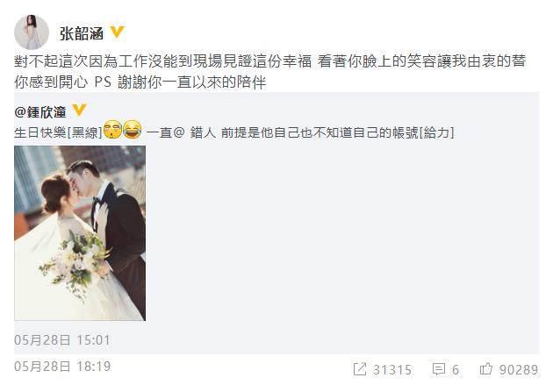Click the verified badge beside 张韶涵
The width and height of the screenshot is (553, 392).
point(117,32)
